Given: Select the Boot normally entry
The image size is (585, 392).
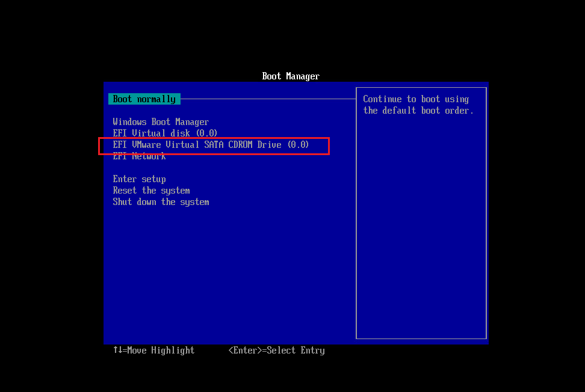Looking at the screenshot, I should (144, 99).
